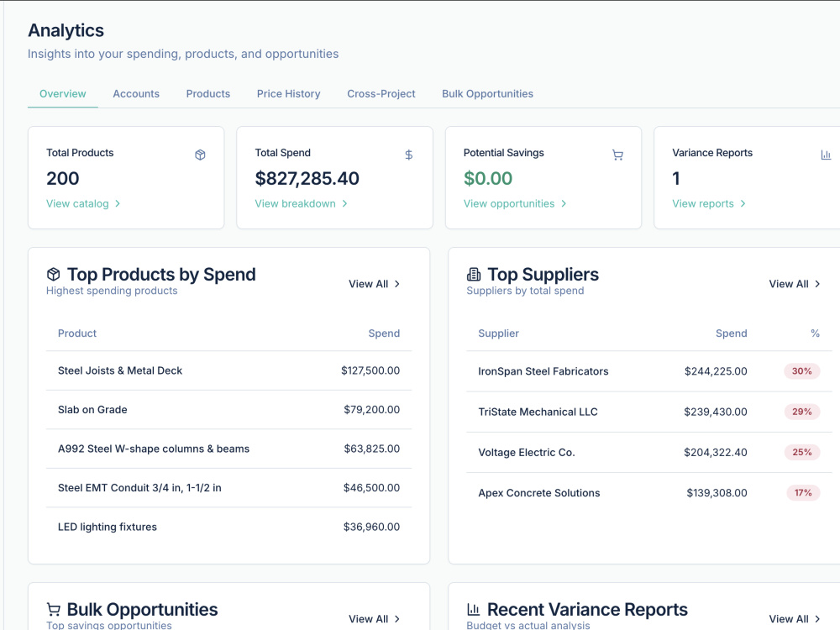Click the cart icon beside Bulk Opportunities heading

click(54, 610)
